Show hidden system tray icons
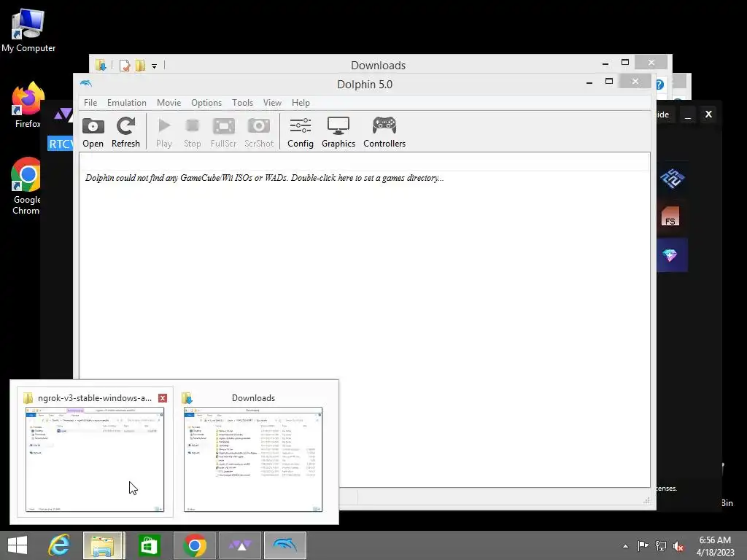The image size is (747, 560). [625, 546]
